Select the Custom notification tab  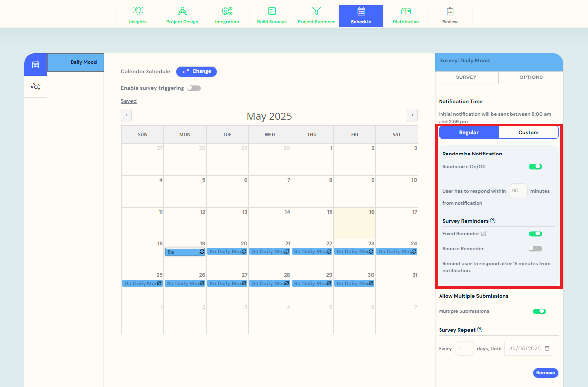click(x=528, y=132)
